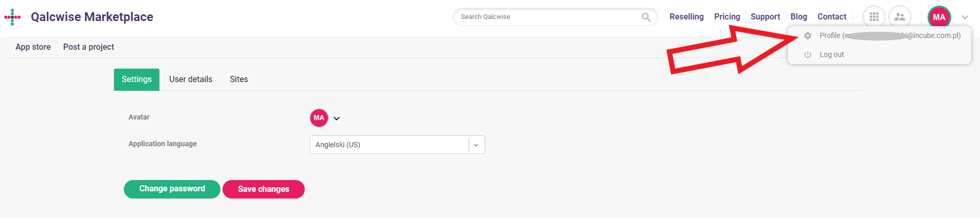This screenshot has height=218, width=980.
Task: Click the users group icon
Action: pos(900,17)
